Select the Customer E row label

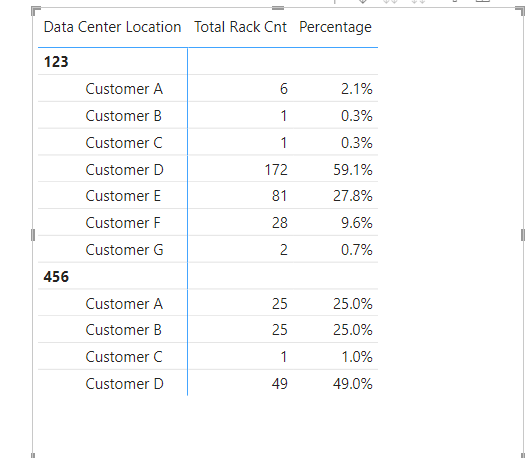coord(123,196)
